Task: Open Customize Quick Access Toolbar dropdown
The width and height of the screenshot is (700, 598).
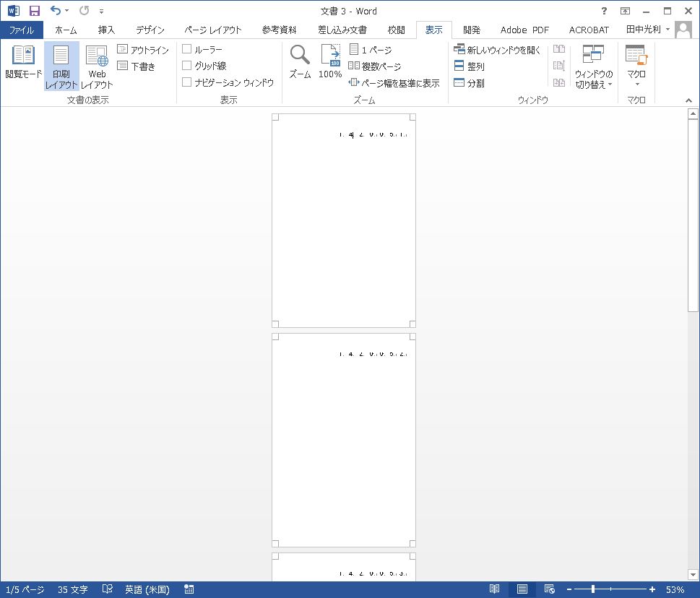Action: [x=101, y=11]
